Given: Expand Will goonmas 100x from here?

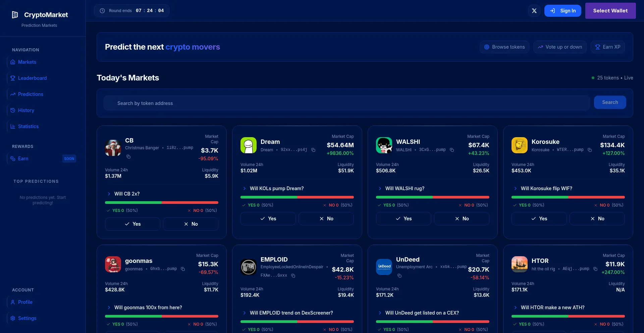Looking at the screenshot, I should point(148,308).
